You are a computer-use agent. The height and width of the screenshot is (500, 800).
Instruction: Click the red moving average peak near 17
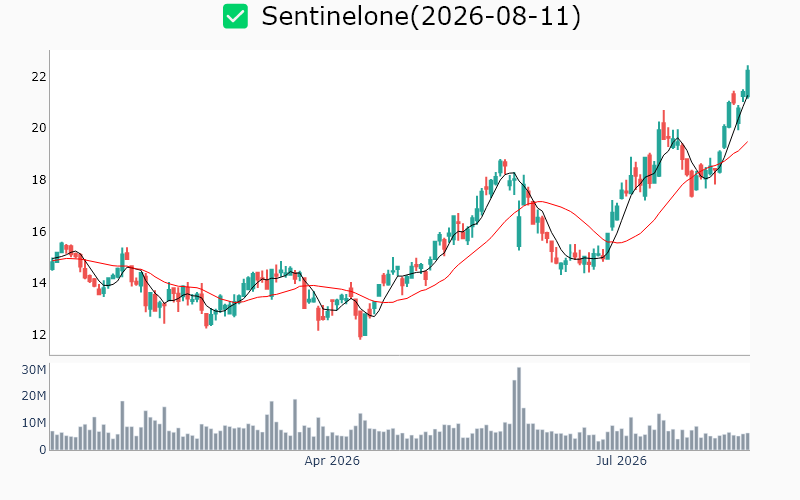pos(540,202)
